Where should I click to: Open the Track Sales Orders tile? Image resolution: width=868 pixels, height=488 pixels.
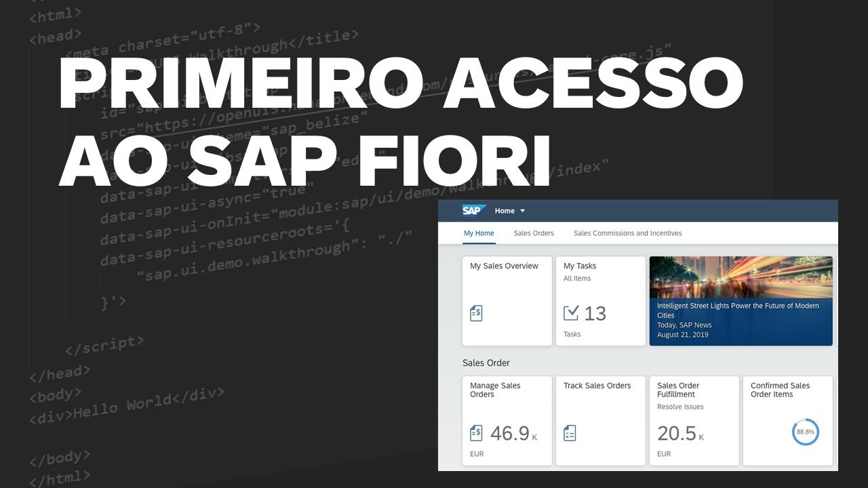coord(601,421)
